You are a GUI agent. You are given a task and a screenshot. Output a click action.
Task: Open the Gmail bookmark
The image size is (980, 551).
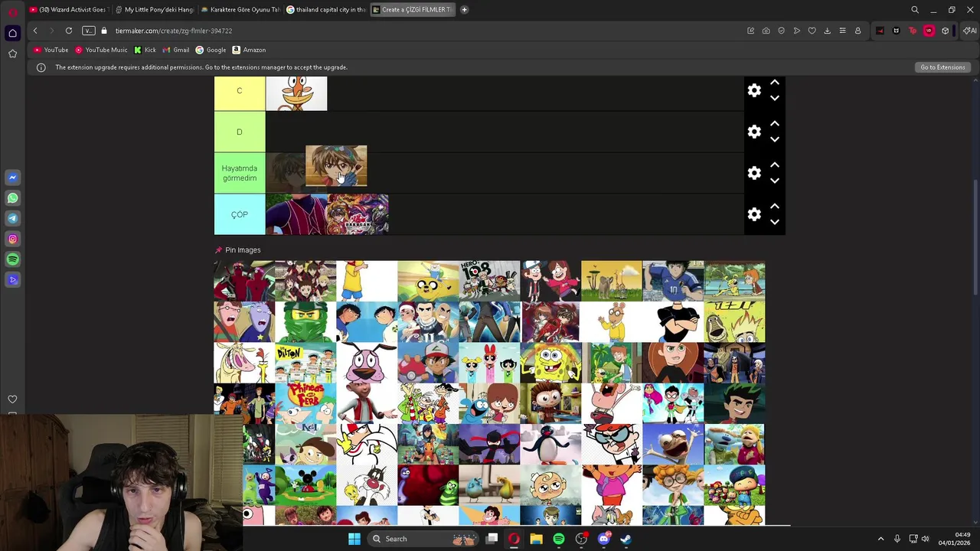point(175,50)
